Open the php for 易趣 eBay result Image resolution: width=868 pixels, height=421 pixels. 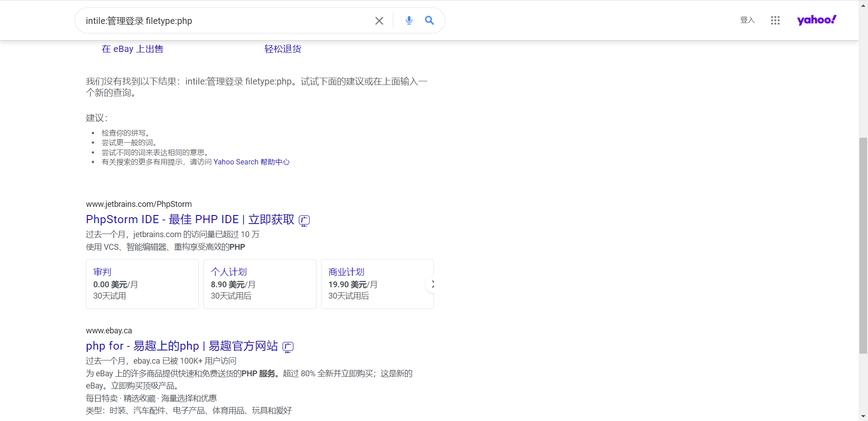pos(182,346)
